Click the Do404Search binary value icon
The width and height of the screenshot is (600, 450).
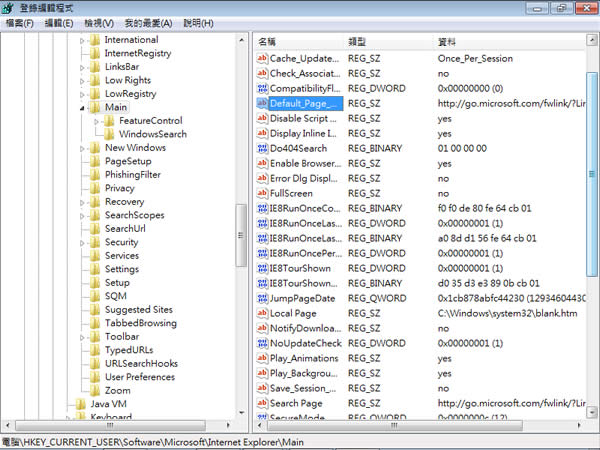click(x=262, y=148)
